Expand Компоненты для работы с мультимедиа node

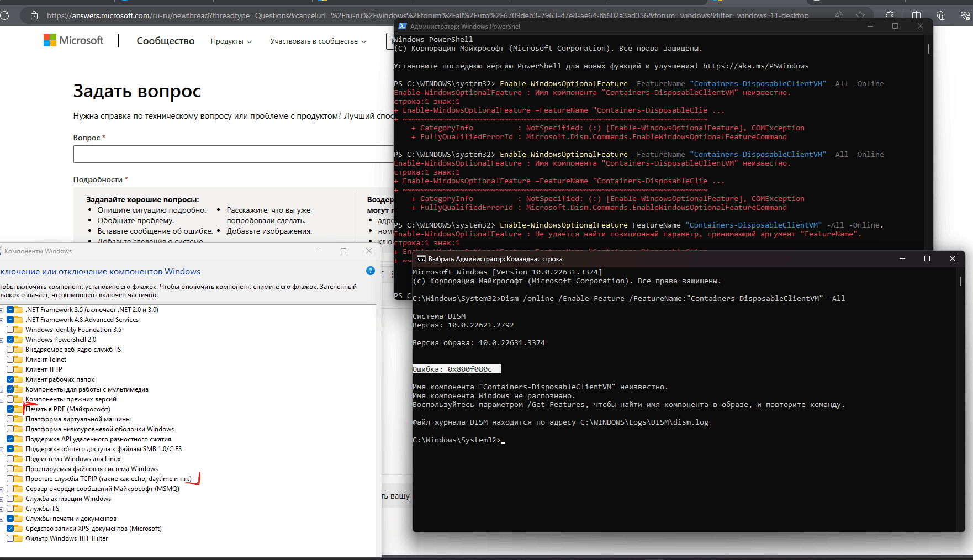coord(2,389)
